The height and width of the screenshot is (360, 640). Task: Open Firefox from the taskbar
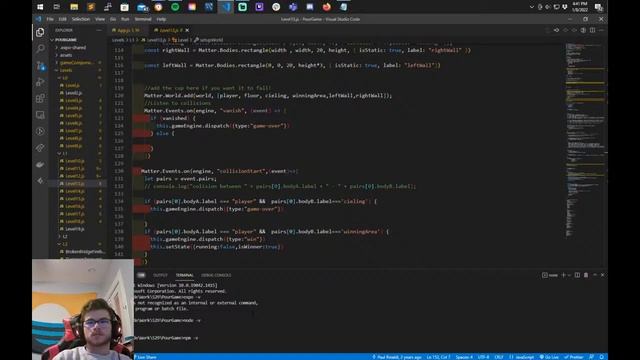(x=327, y=7)
